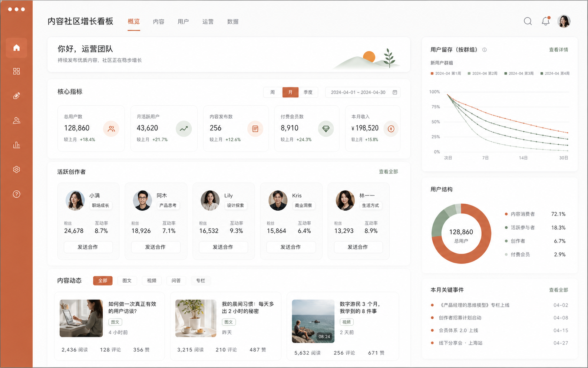Filter content feed by 专栏
The height and width of the screenshot is (368, 588).
pos(201,280)
